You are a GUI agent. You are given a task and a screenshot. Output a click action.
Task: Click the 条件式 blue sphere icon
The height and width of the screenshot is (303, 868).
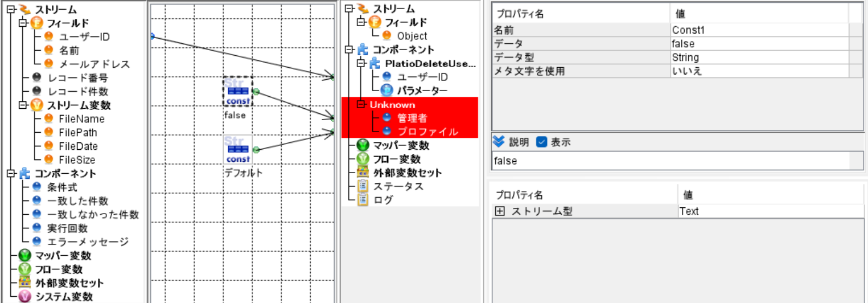tap(37, 187)
